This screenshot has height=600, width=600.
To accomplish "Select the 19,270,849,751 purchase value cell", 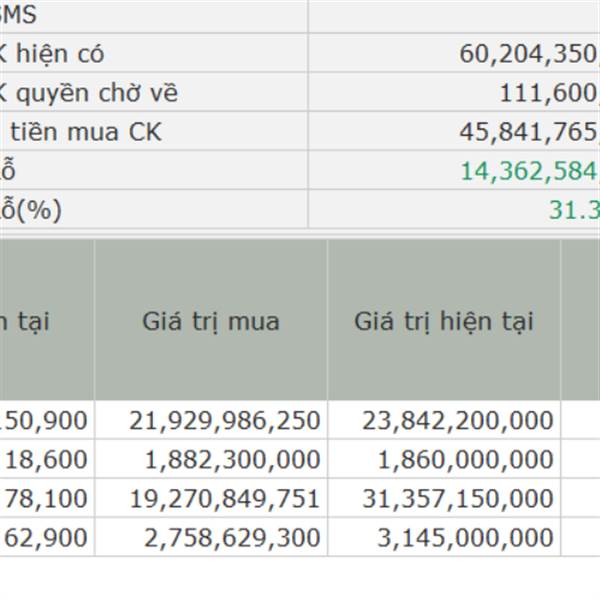I will coord(211,498).
